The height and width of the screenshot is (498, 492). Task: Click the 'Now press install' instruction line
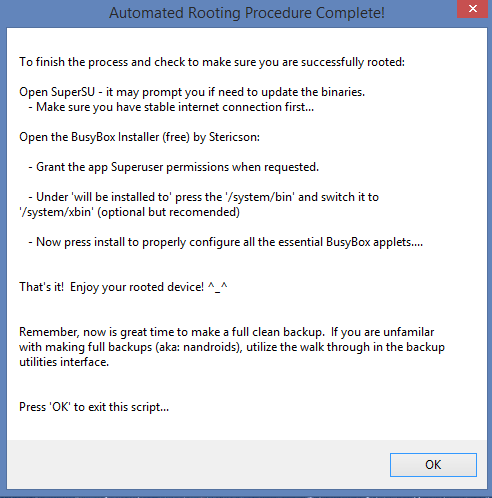click(225, 242)
